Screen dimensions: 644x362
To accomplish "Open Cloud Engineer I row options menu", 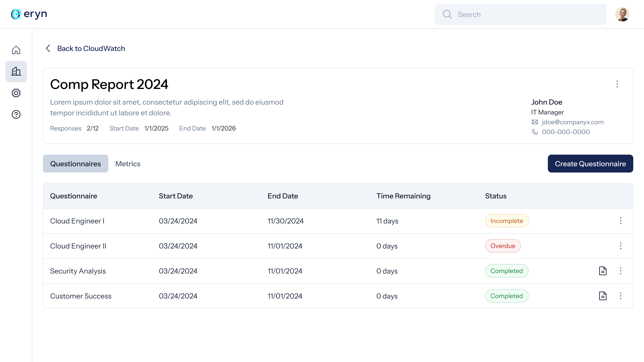I will tap(620, 221).
